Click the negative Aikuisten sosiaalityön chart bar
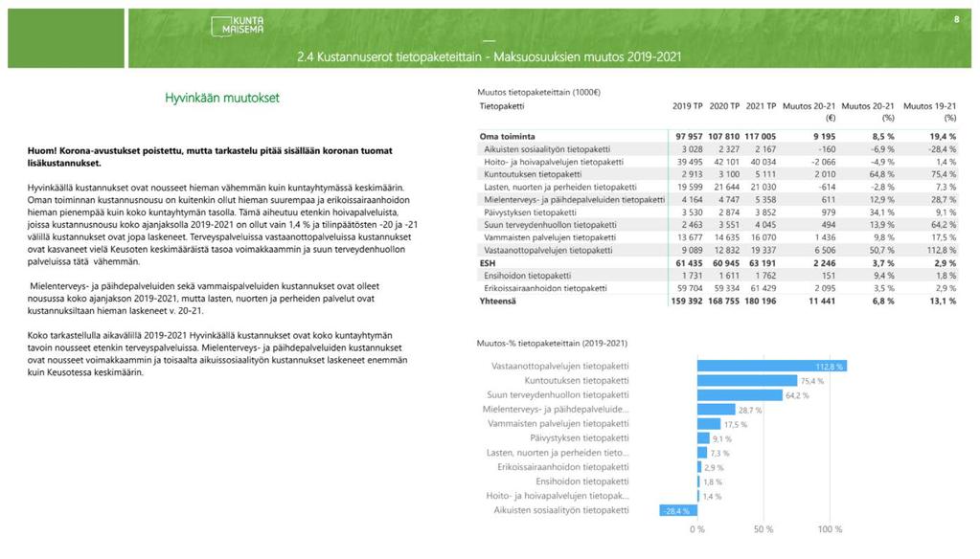The image size is (980, 559). (x=678, y=510)
